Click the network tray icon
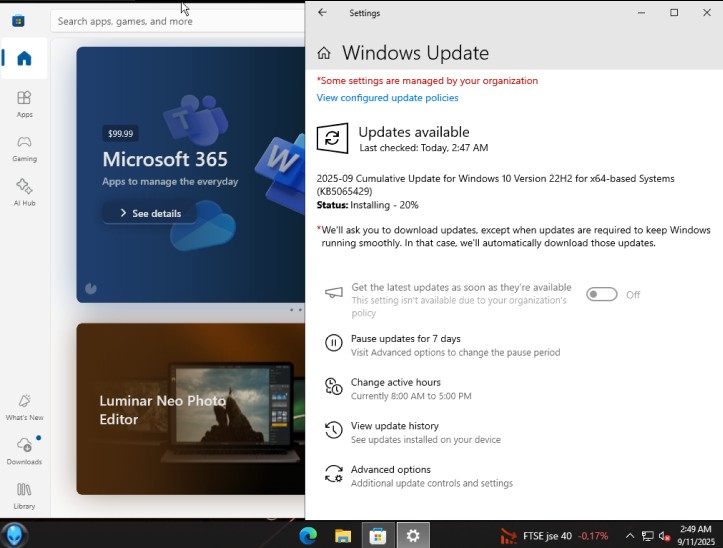723x548 pixels. click(647, 536)
